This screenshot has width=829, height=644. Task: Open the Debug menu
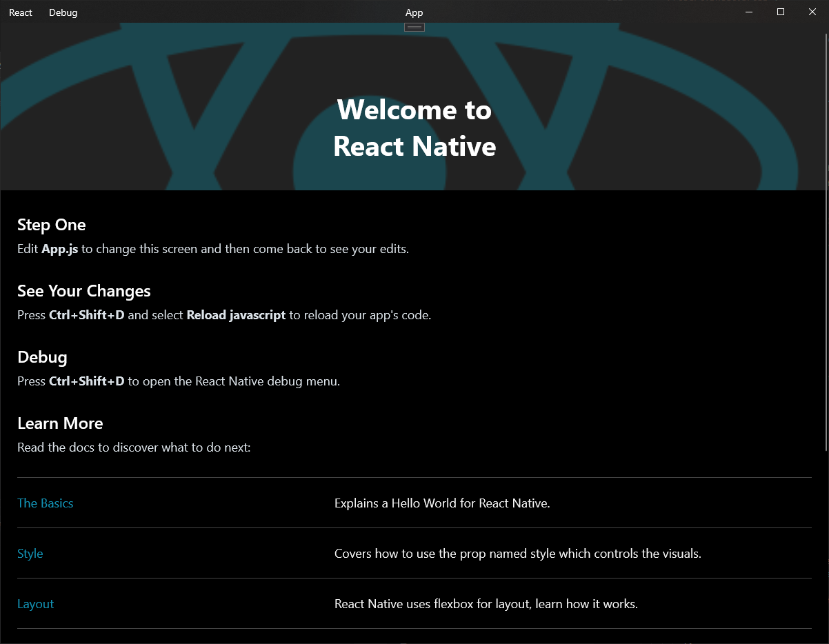point(63,12)
